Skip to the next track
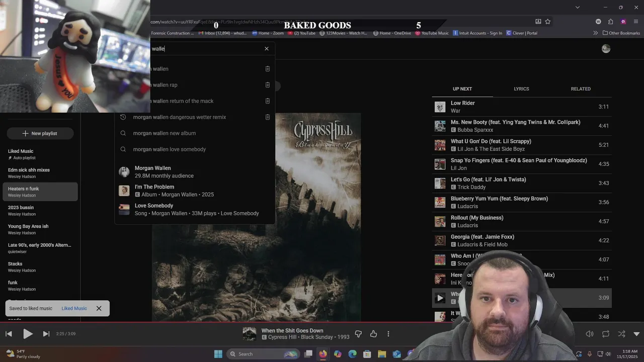Screen dimensions: 644x362 point(46,334)
